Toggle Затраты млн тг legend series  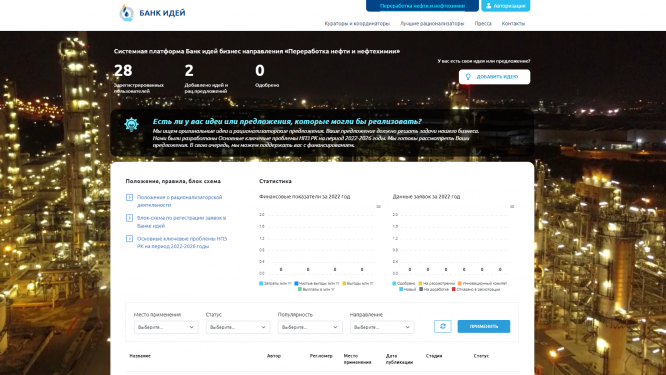275,283
